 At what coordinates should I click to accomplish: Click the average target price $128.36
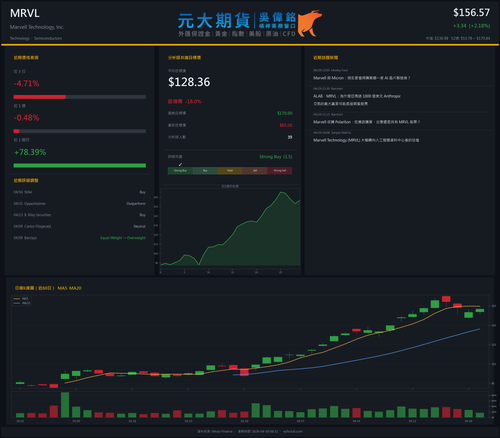pos(189,82)
